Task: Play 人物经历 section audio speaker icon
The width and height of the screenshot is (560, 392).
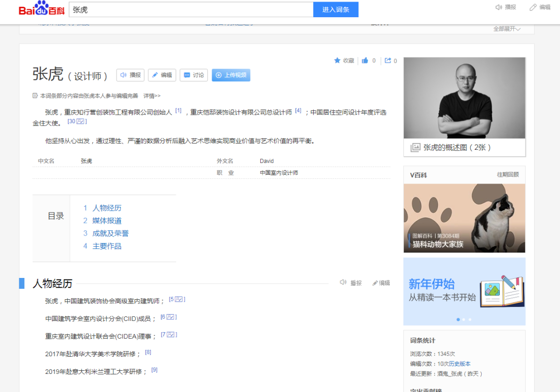Action: click(x=343, y=283)
